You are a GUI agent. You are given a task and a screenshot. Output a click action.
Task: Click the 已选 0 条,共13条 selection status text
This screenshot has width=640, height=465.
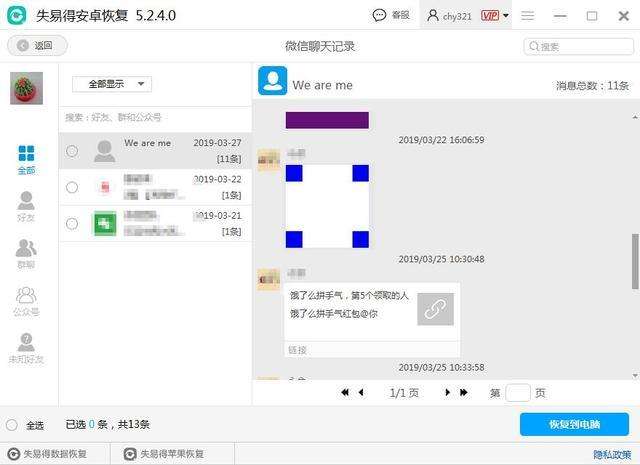point(108,425)
